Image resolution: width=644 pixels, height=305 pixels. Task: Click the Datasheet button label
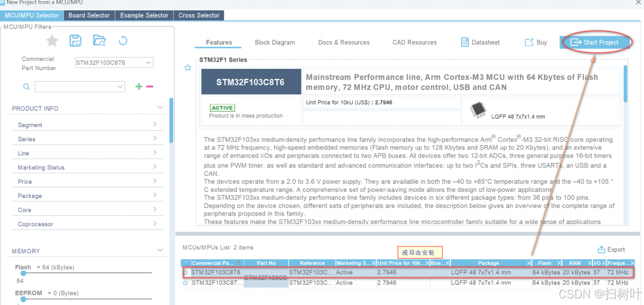(486, 42)
